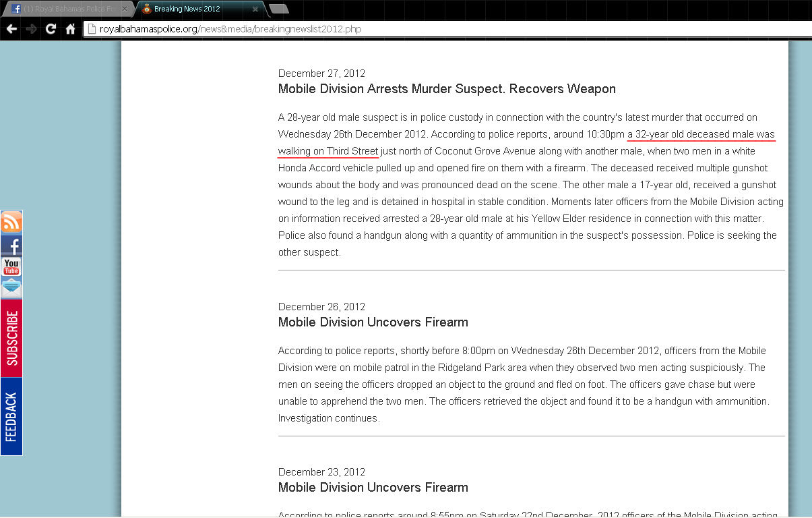Screen dimensions: 812x518
Task: Click the email envelope sidebar icon
Action: point(11,288)
